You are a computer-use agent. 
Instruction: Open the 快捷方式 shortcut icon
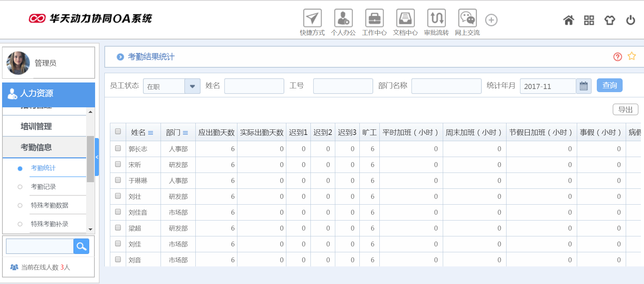[x=312, y=18]
